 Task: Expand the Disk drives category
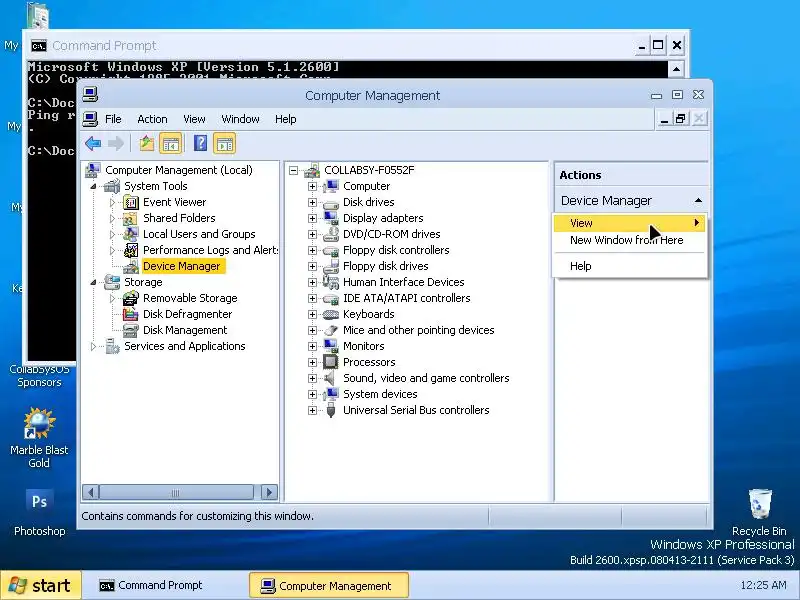click(x=312, y=203)
